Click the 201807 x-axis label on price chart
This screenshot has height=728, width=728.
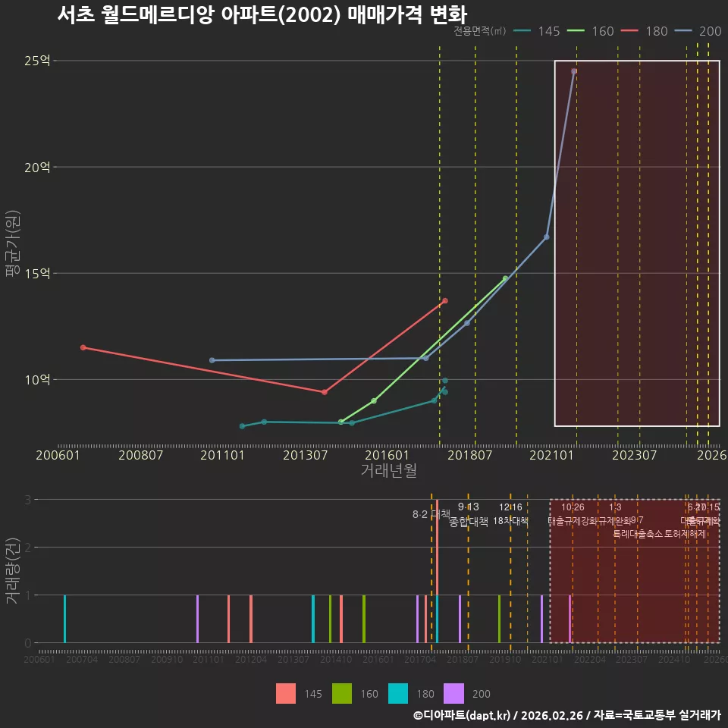469,455
